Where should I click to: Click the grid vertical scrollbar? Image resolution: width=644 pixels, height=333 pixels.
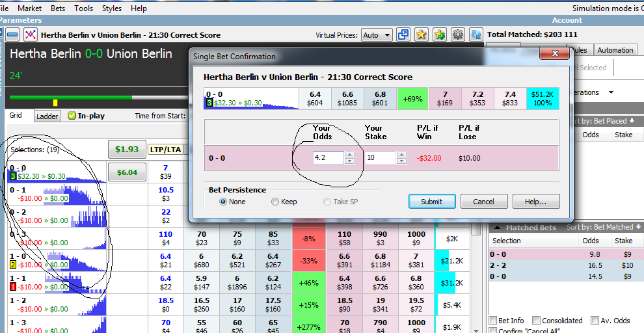476,275
